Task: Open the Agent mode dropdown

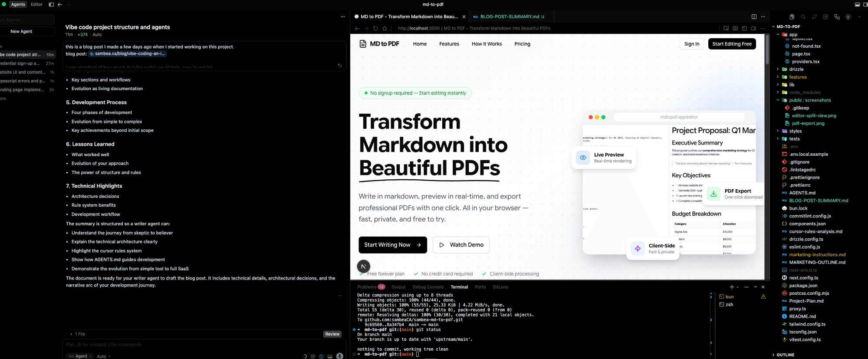Action: tap(81, 356)
